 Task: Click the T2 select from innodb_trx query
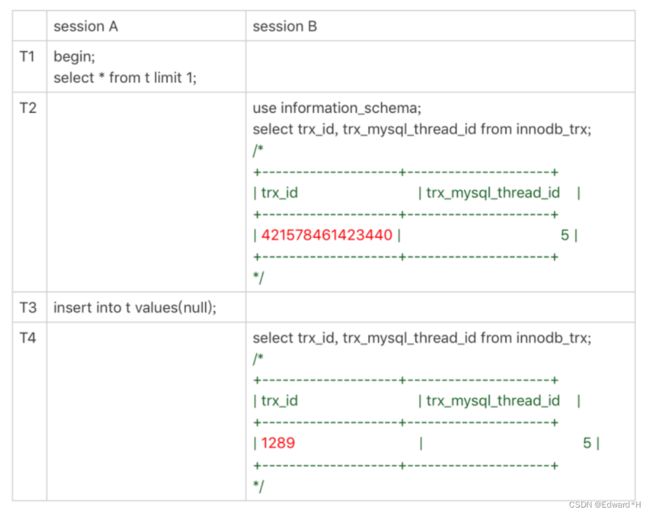422,129
